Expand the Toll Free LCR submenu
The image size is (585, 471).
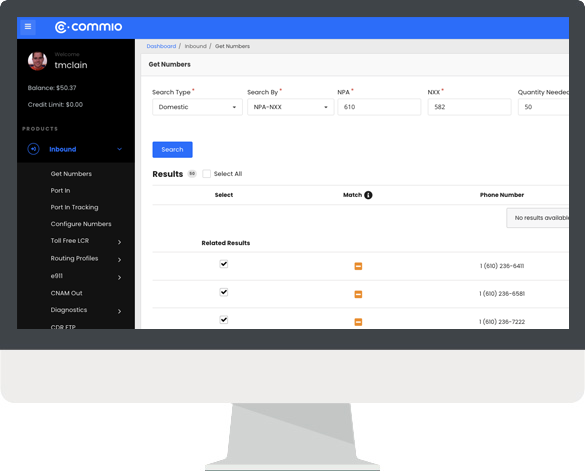(119, 242)
